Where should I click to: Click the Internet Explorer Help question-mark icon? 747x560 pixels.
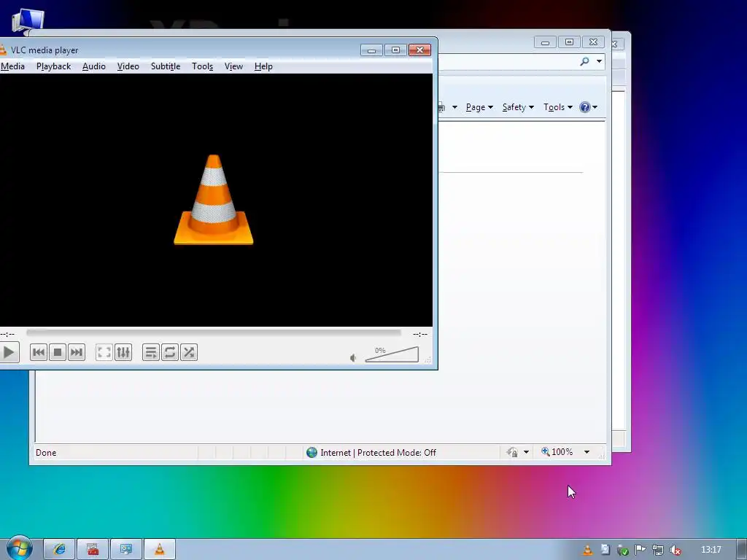click(584, 107)
